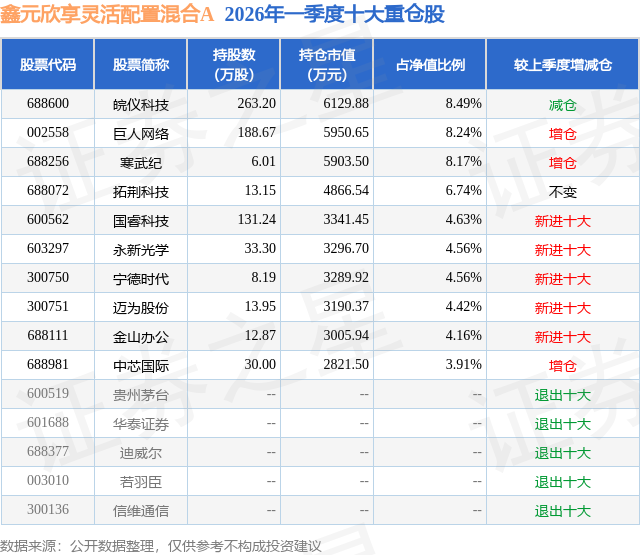Select stock name 迪威尔
This screenshot has width=640, height=555.
point(141,453)
